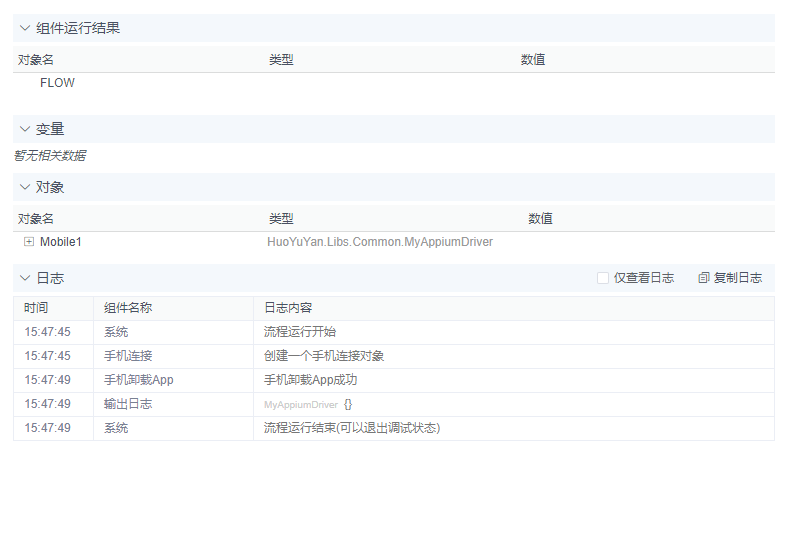Collapse the 日志 section
The width and height of the screenshot is (794, 557).
[25, 278]
